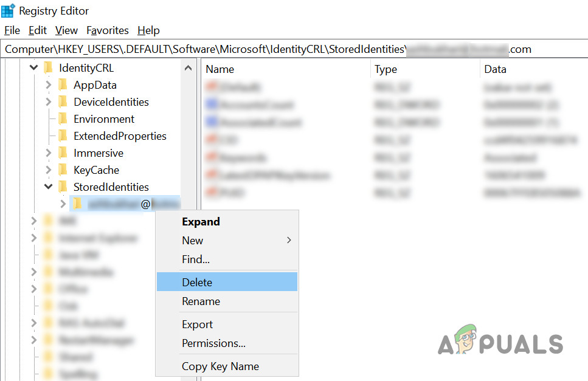Open the New submenu in context menu
Image resolution: width=588 pixels, height=381 pixels.
[x=227, y=241]
